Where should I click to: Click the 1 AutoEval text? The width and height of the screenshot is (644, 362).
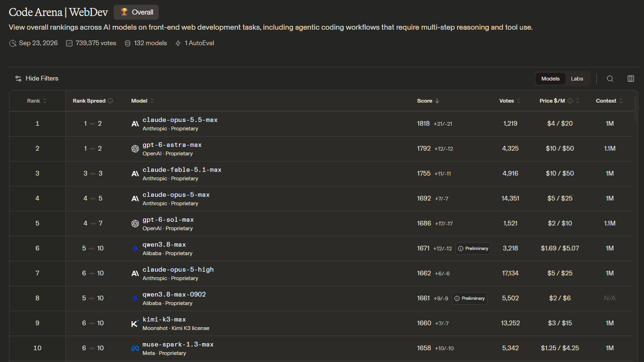coord(199,43)
